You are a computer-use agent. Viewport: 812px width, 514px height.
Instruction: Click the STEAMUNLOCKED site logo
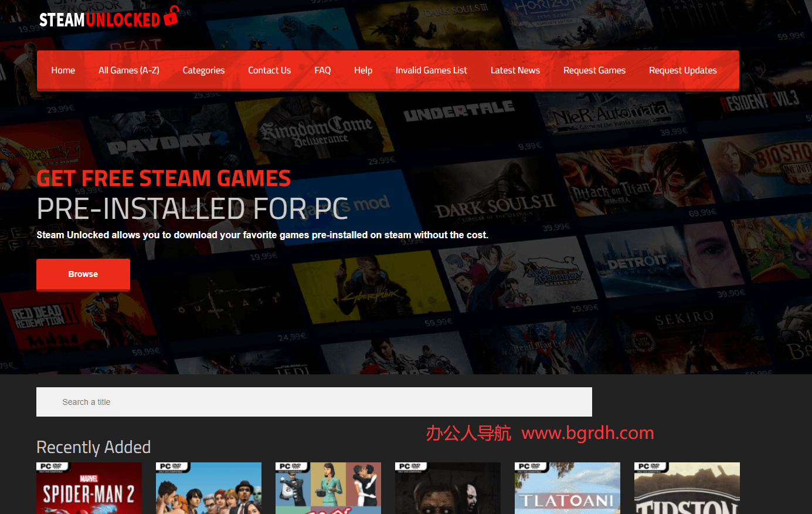(x=100, y=18)
